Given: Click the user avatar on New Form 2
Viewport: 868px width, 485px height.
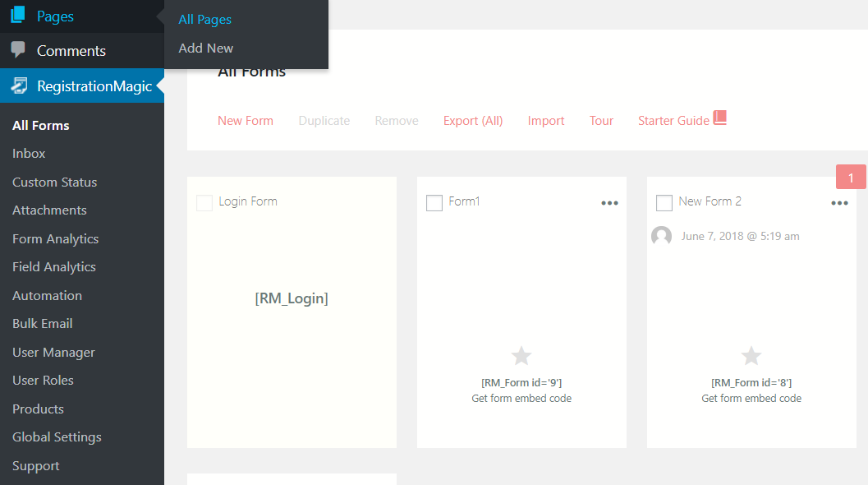Looking at the screenshot, I should 661,237.
